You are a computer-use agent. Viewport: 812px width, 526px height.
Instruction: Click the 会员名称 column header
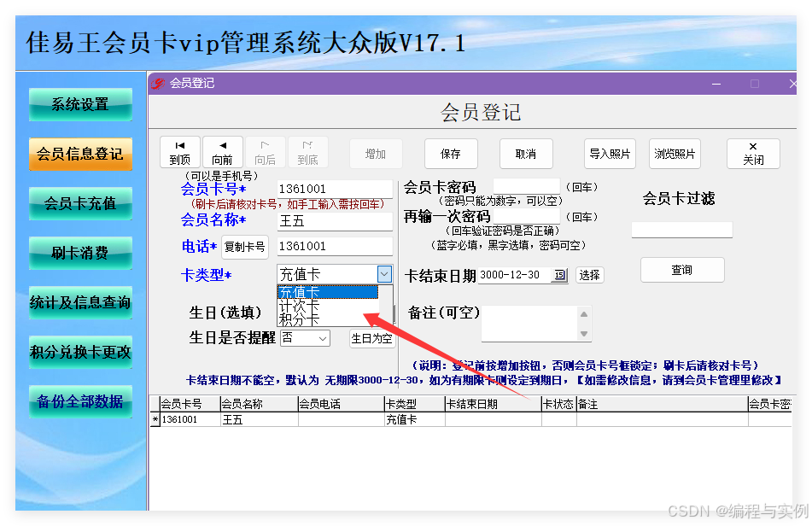[x=259, y=405]
